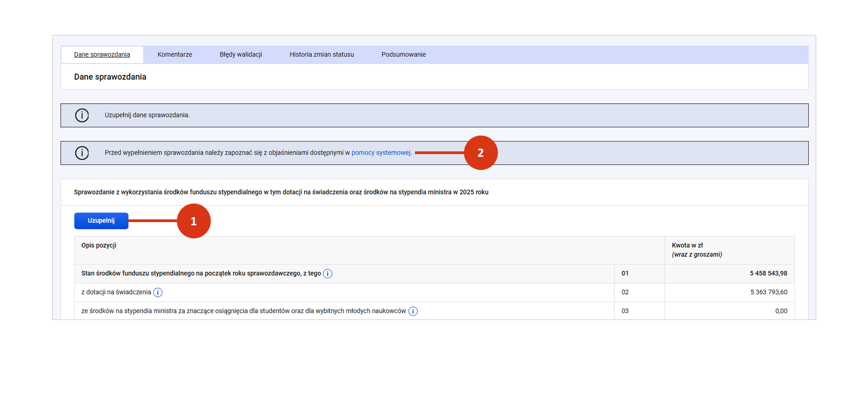Image resolution: width=868 pixels, height=407 pixels.
Task: Click row number 02 cell
Action: [625, 292]
